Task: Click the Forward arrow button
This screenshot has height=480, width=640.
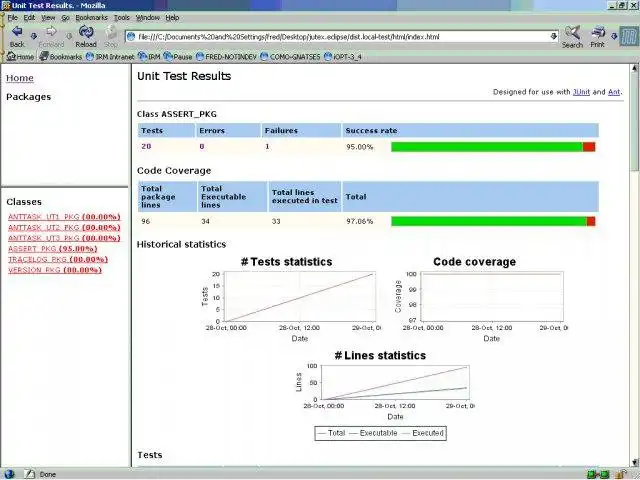Action: pyautogui.click(x=51, y=36)
